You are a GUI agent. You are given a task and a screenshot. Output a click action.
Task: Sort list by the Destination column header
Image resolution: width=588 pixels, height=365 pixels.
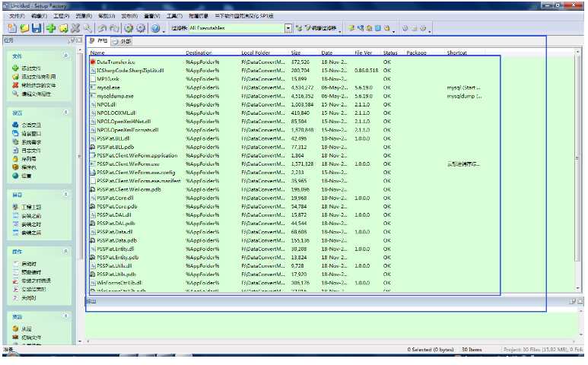point(212,52)
